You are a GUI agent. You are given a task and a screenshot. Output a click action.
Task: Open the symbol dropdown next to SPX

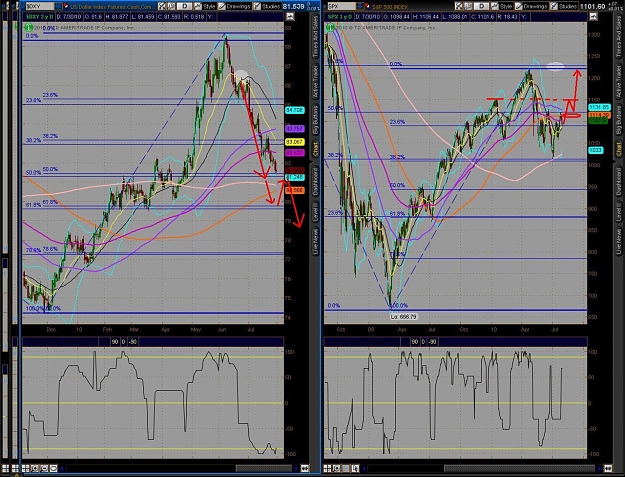click(360, 6)
